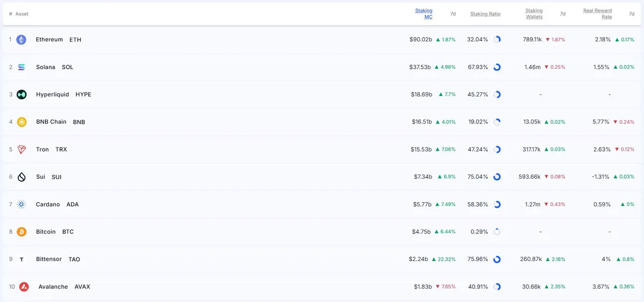Click the Asset column header
Image resolution: width=644 pixels, height=302 pixels.
[22, 14]
